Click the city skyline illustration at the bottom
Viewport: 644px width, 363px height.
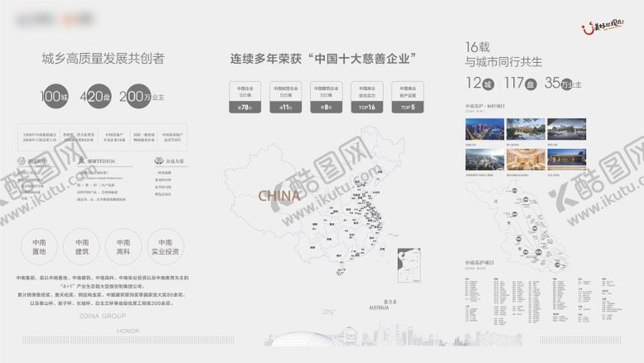(x=395, y=335)
